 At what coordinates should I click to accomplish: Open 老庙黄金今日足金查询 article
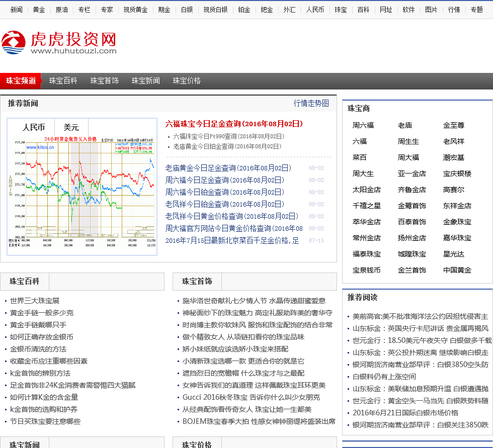click(228, 168)
